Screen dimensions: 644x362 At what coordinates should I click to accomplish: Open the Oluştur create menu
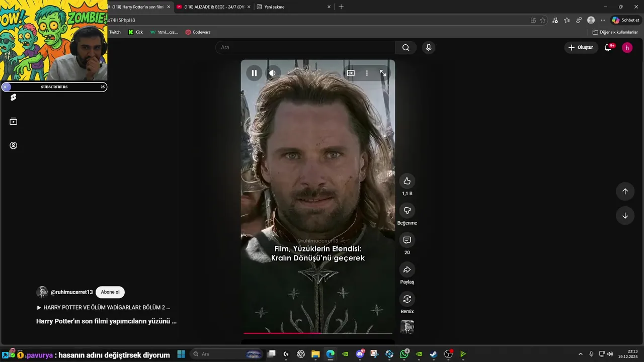point(581,47)
